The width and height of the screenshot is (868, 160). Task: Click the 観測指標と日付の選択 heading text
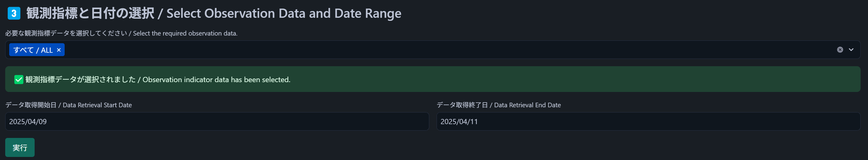(90, 13)
